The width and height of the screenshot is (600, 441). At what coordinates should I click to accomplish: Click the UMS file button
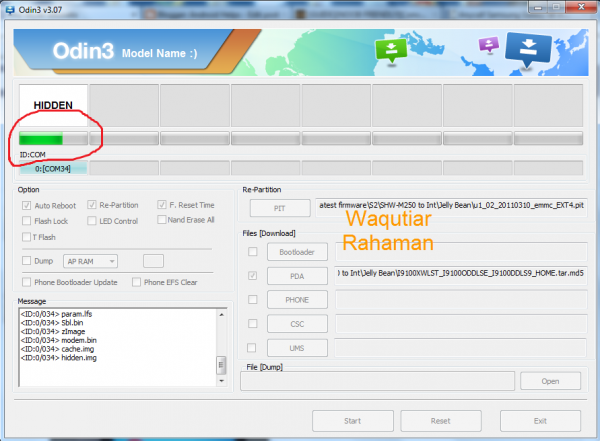(x=297, y=348)
